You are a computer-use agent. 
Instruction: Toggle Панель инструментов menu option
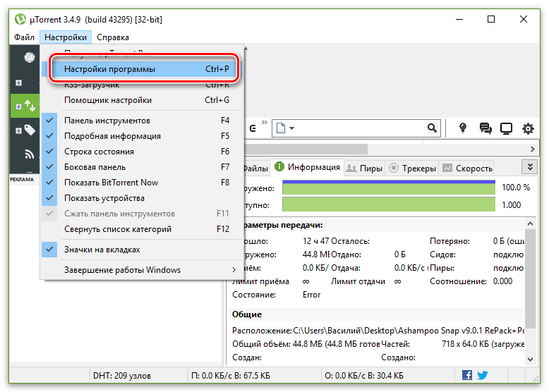pyautogui.click(x=142, y=121)
